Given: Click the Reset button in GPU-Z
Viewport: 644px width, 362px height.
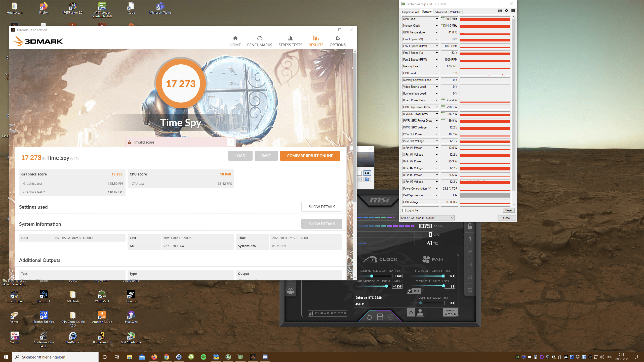Looking at the screenshot, I should click(508, 210).
